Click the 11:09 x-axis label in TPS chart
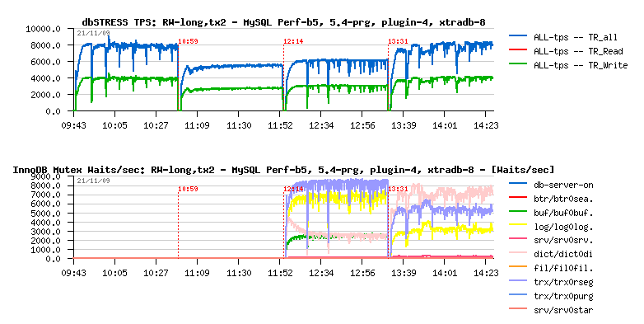 (197, 125)
